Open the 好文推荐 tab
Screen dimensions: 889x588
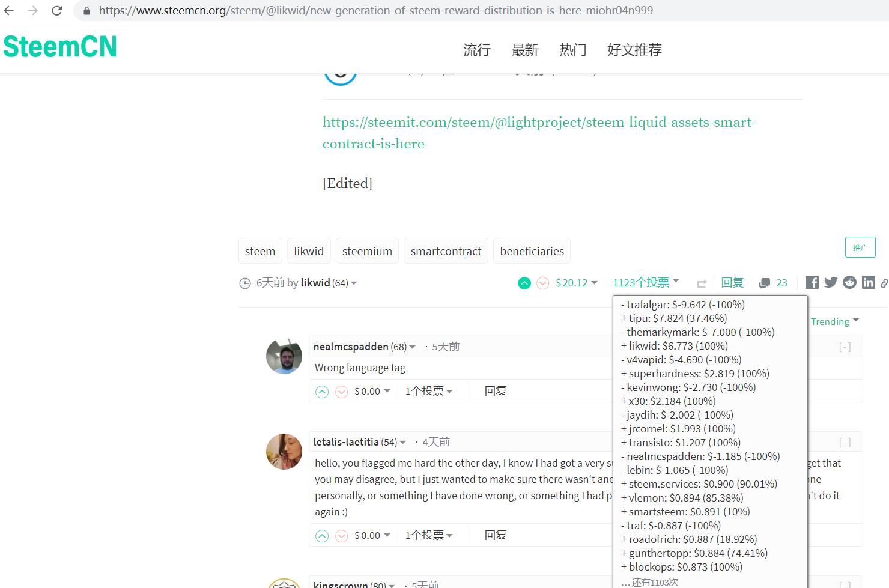(x=634, y=50)
